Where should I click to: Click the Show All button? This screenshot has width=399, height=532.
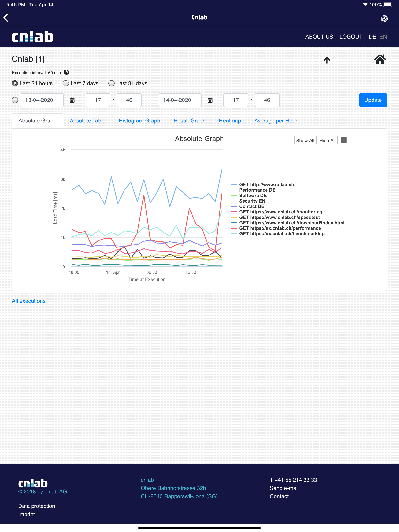point(305,140)
